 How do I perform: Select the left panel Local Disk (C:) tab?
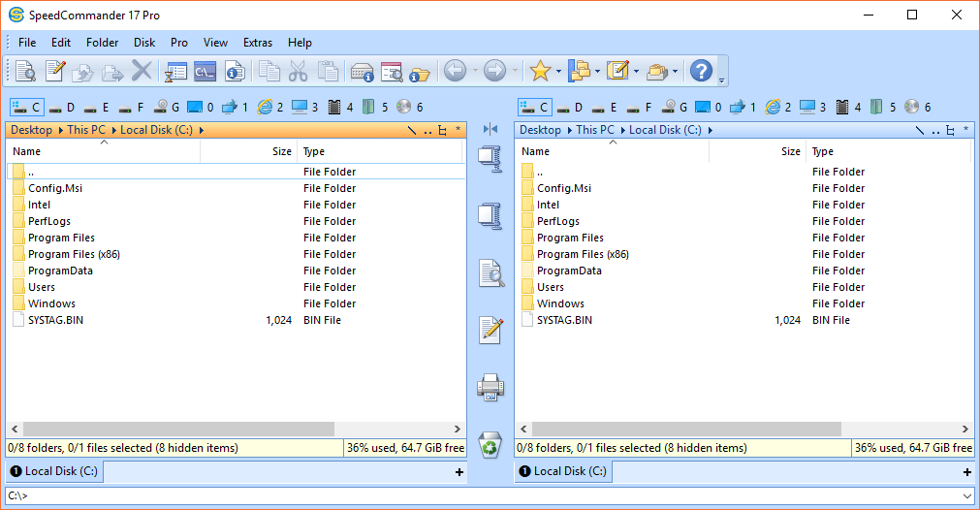point(54,471)
